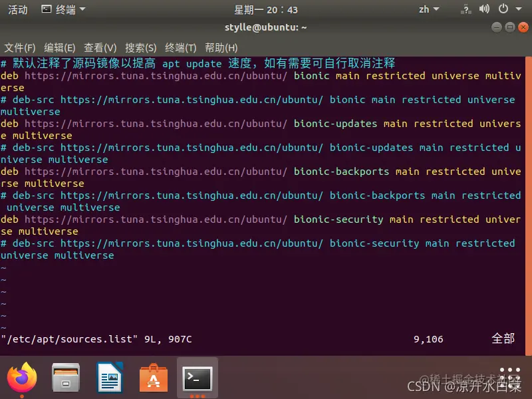Screen dimensions: 532x399
Task: Expand the zh input language dropdown
Action: (x=429, y=9)
